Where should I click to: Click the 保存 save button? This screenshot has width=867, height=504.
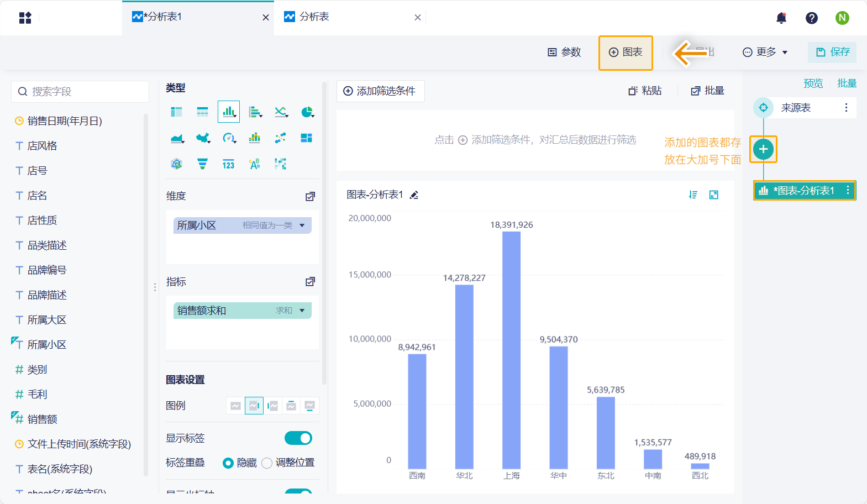click(x=832, y=52)
